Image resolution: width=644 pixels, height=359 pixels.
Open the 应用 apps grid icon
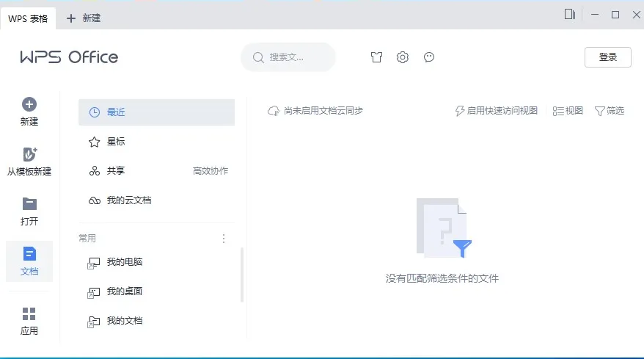(x=29, y=313)
